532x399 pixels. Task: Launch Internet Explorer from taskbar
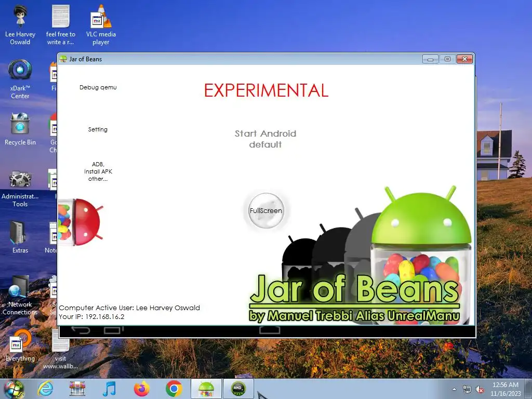click(x=46, y=389)
